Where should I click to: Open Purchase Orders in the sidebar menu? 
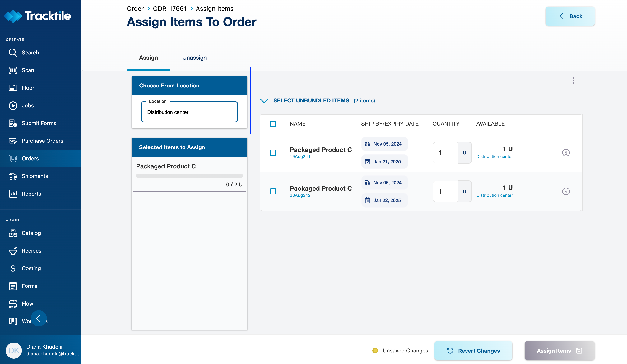pos(42,141)
